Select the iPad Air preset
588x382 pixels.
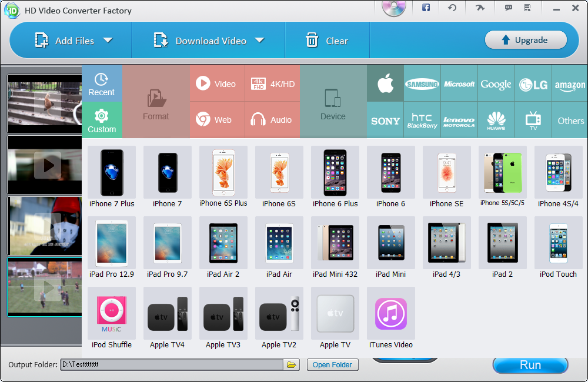279,248
